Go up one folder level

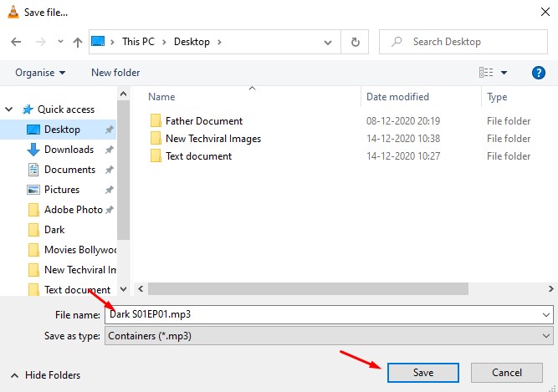click(x=78, y=43)
